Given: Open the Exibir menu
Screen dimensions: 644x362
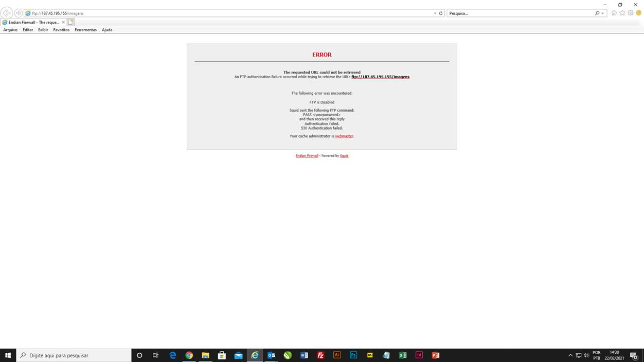Looking at the screenshot, I should pyautogui.click(x=43, y=30).
